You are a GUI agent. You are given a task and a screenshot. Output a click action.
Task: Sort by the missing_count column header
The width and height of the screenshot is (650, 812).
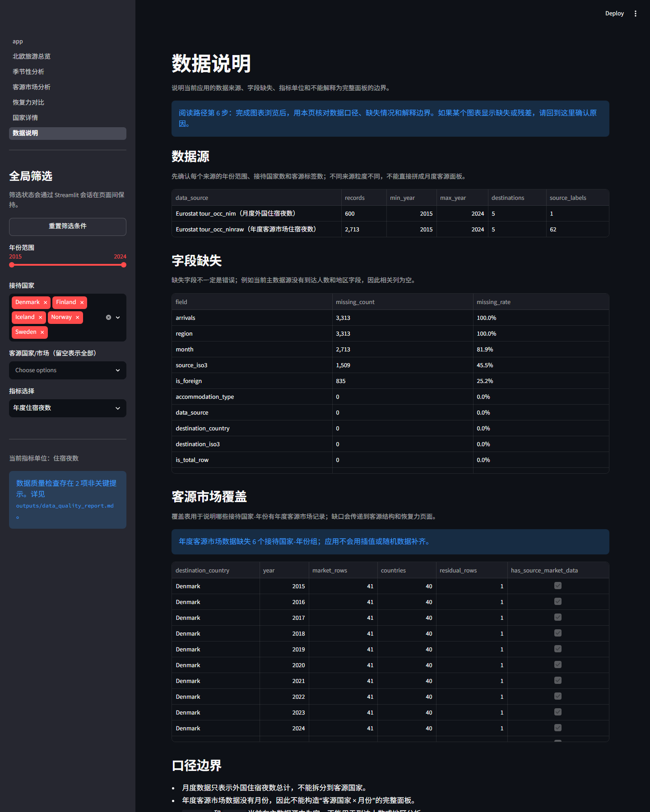click(403, 302)
